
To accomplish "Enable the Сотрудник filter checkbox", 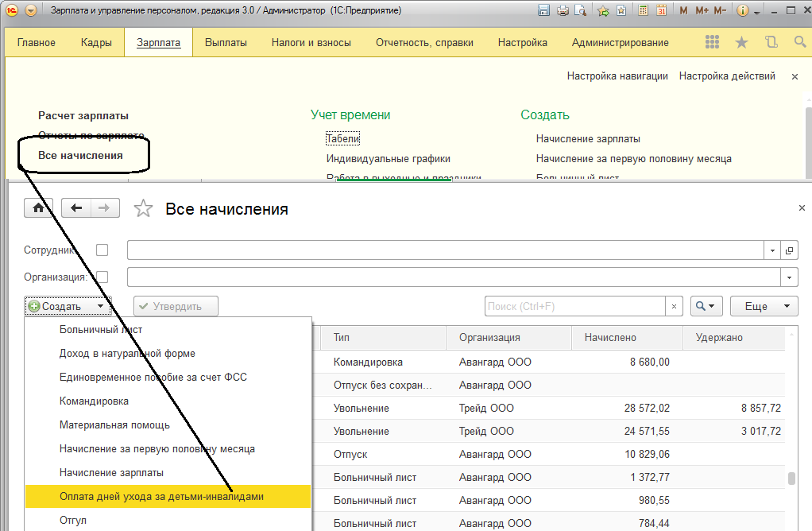I will pos(102,250).
